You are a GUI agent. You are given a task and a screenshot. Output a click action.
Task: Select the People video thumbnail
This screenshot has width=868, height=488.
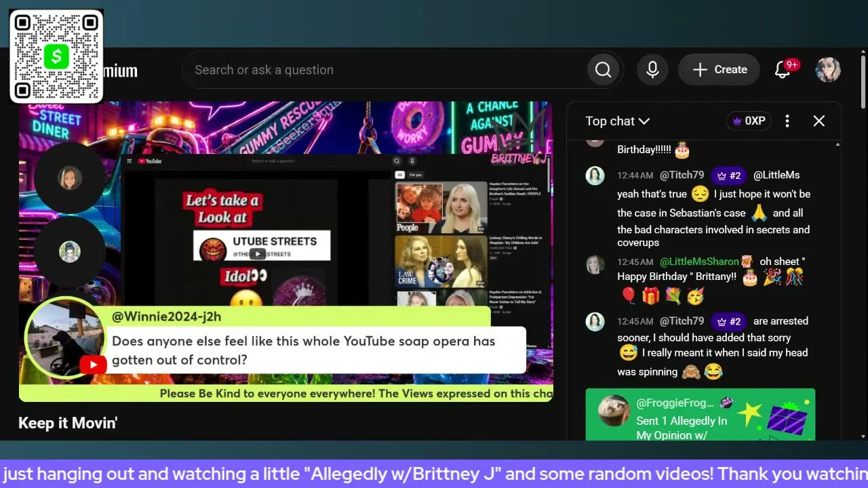[441, 207]
